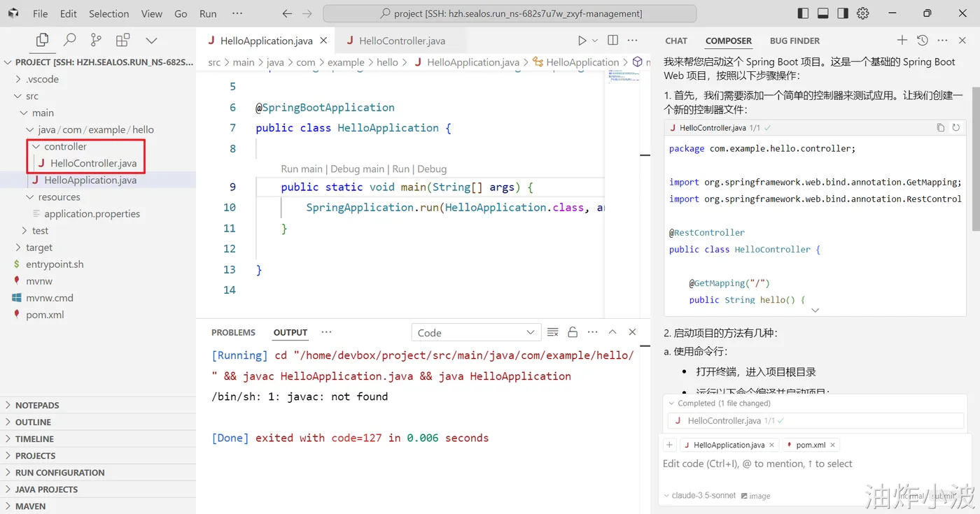Switch to the BUG FINDER tab
980x514 pixels.
(x=794, y=41)
